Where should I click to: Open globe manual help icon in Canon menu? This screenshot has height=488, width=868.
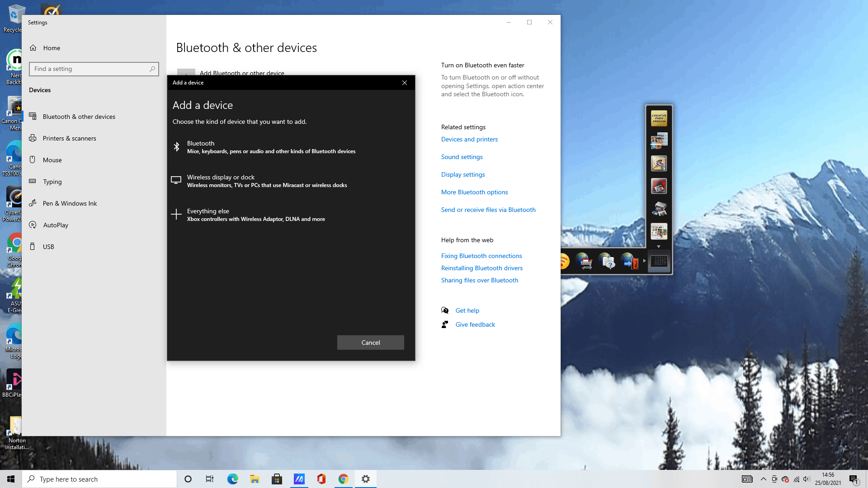click(x=606, y=261)
